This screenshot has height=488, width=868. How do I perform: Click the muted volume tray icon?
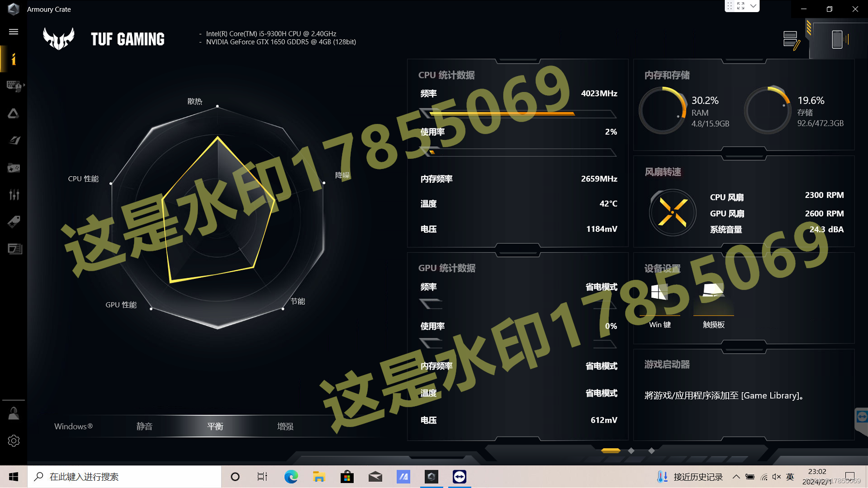[x=777, y=477]
